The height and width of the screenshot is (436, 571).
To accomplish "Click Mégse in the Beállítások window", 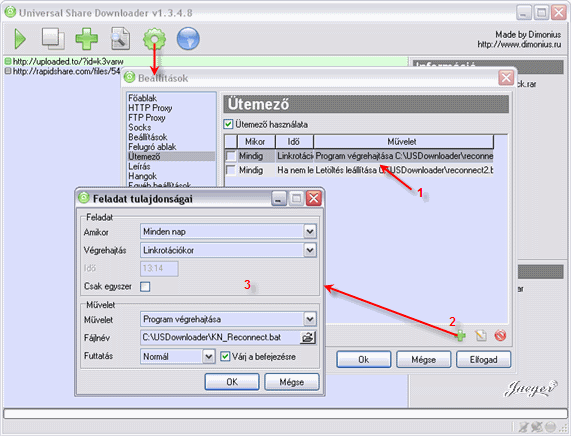I will (x=424, y=360).
